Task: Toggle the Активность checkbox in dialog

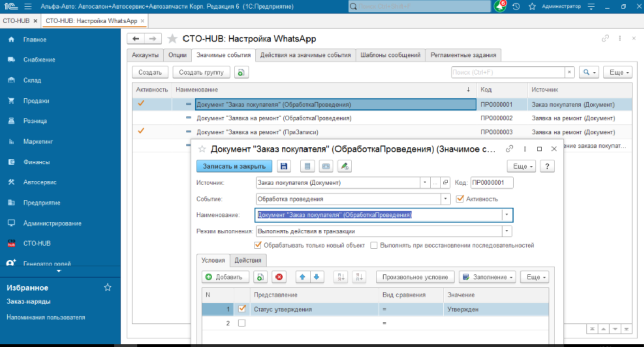Action: click(x=460, y=199)
